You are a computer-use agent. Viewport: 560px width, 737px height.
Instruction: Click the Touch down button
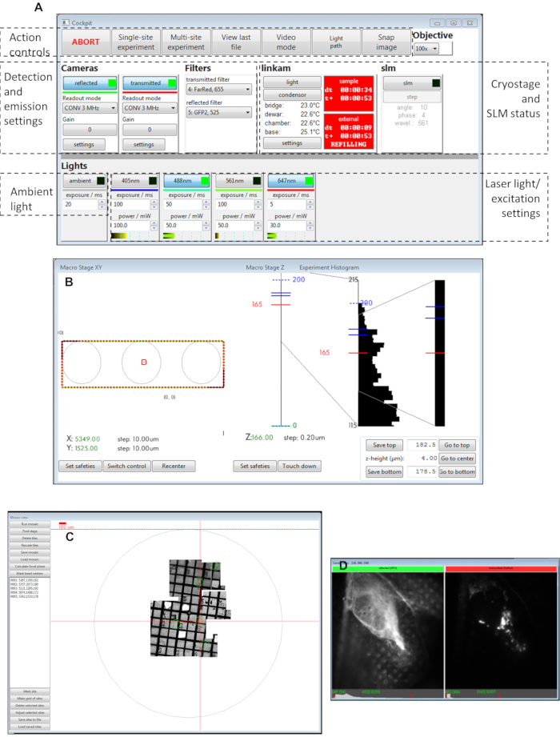[299, 467]
